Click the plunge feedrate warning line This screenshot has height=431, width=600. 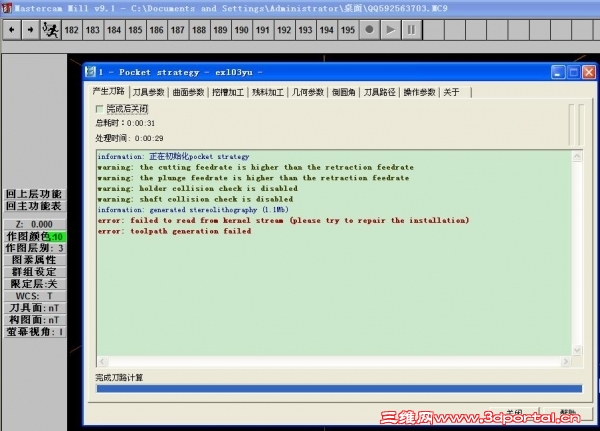point(253,178)
